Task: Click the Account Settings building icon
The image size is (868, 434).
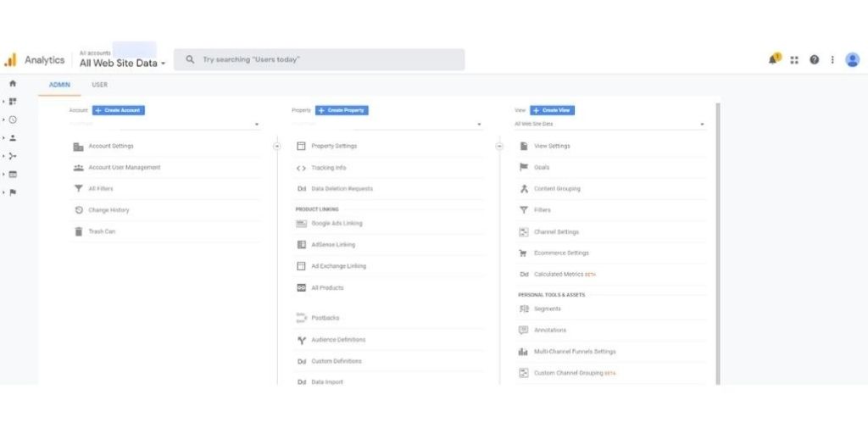Action: coord(79,147)
